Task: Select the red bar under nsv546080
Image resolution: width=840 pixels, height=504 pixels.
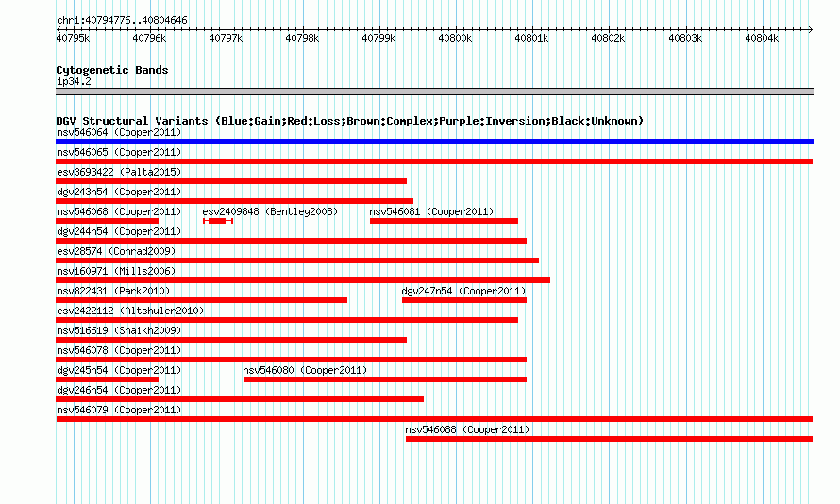Action: (385, 379)
